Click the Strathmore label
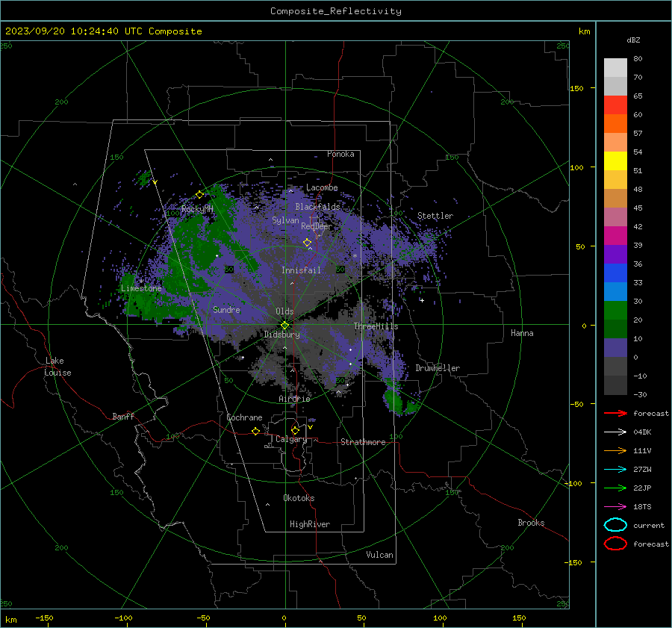672x628 pixels. [x=363, y=442]
